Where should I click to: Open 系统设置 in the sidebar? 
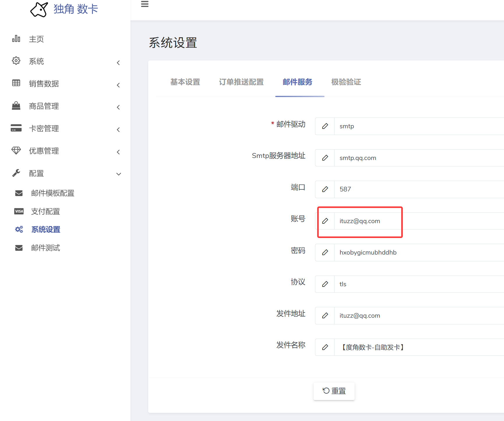(46, 230)
